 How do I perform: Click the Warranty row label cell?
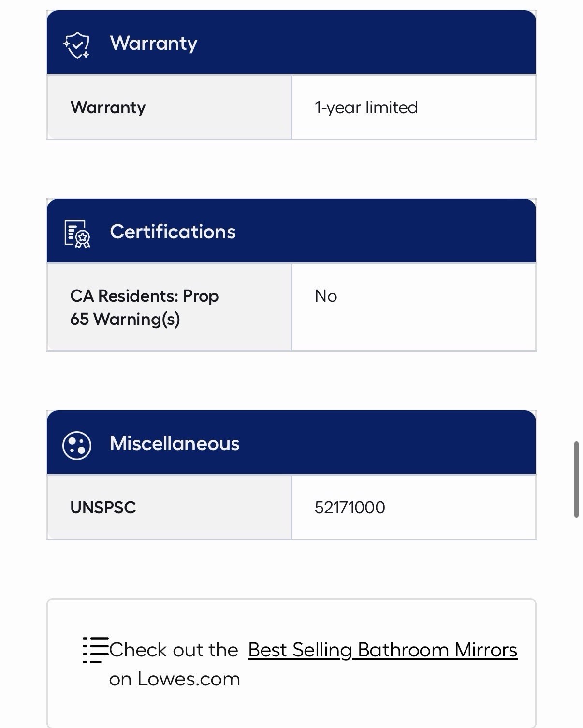[x=169, y=107]
